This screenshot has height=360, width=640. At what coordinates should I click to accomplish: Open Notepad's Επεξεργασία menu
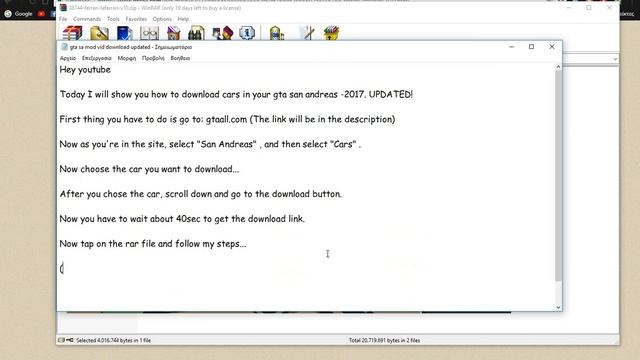[x=97, y=58]
